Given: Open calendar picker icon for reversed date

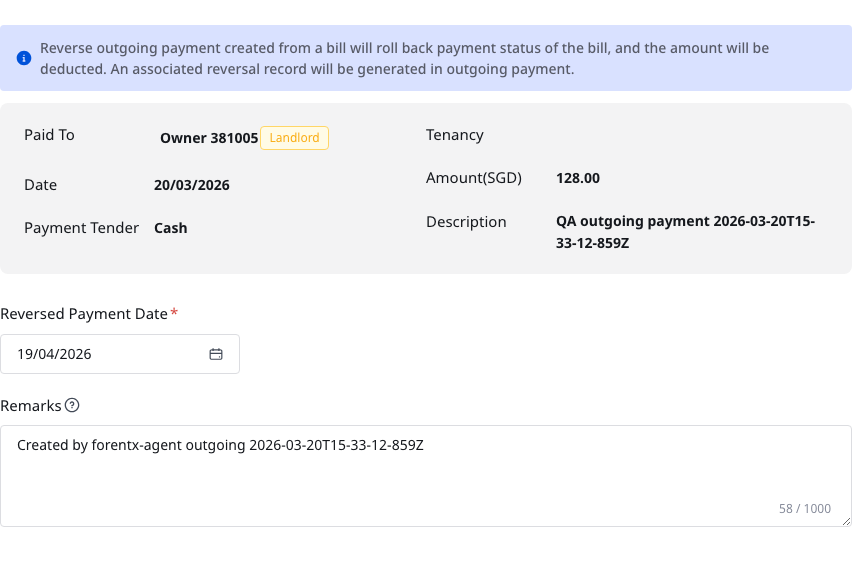Looking at the screenshot, I should pos(216,354).
